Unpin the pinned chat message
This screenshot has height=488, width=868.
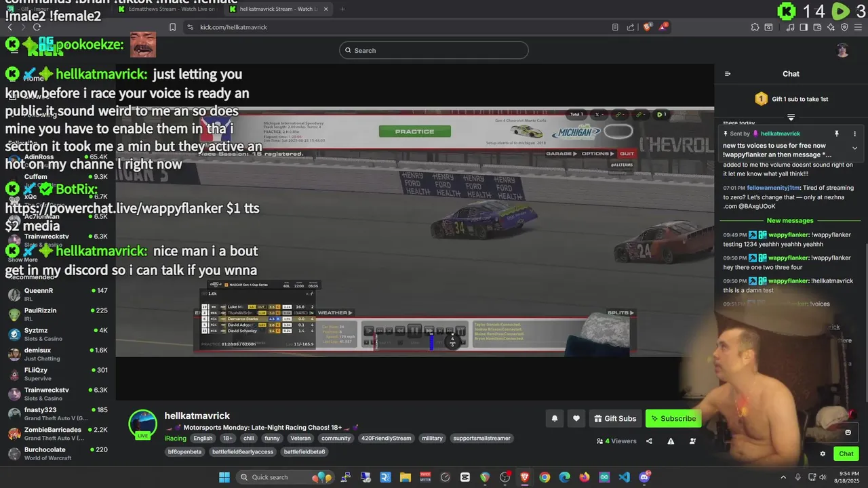click(x=837, y=134)
